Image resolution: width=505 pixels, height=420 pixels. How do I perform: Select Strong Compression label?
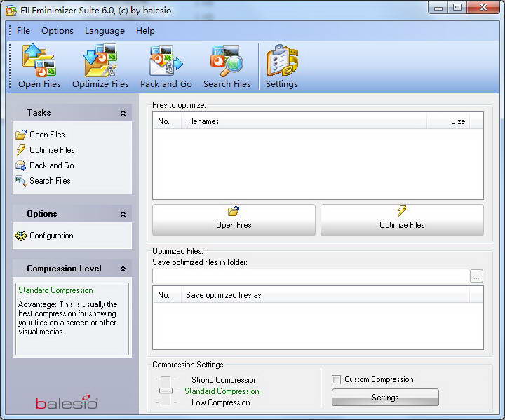click(x=224, y=380)
